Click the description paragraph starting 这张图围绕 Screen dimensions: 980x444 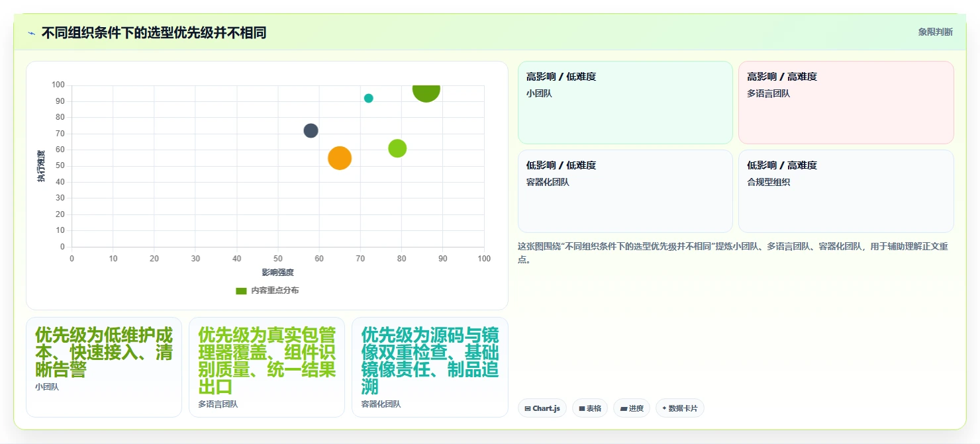pyautogui.click(x=734, y=253)
